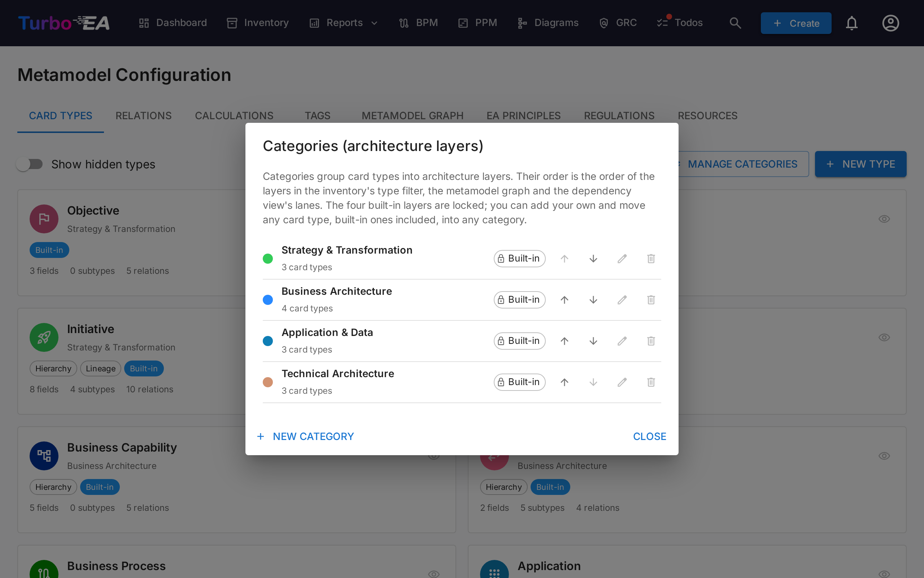Viewport: 924px width, 578px height.
Task: Delete the Business Architecture category
Action: coord(651,300)
